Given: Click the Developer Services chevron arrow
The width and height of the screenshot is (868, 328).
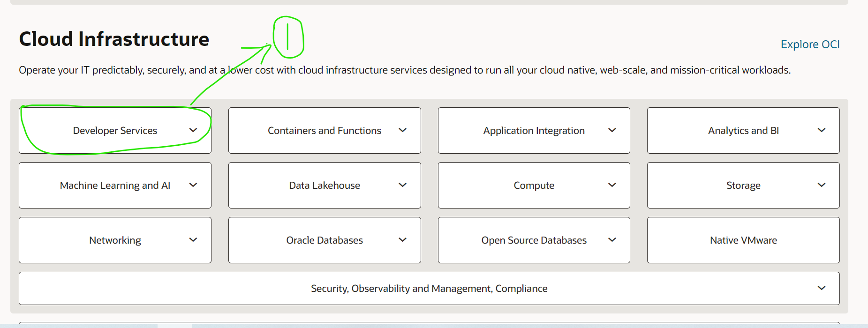Looking at the screenshot, I should point(193,130).
